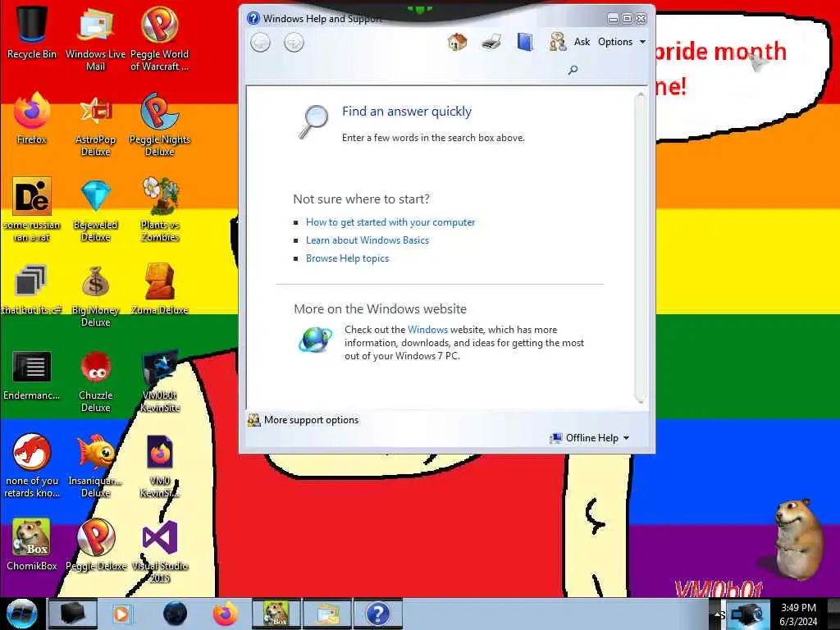840x630 pixels.
Task: Go to Help and Support home page
Action: tap(457, 42)
